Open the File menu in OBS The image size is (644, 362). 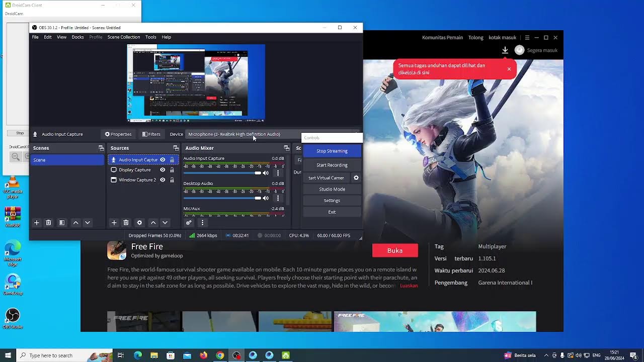(35, 37)
